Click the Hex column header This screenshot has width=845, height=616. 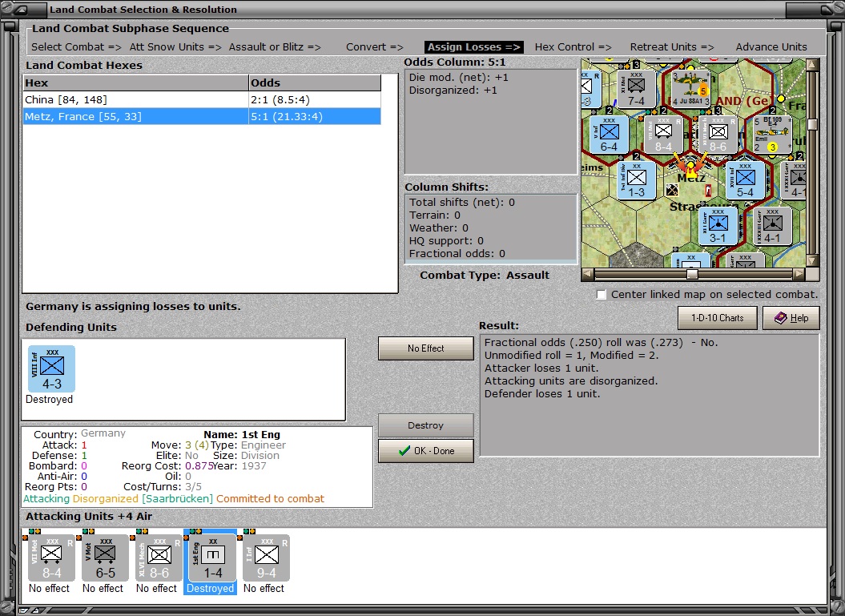click(136, 83)
